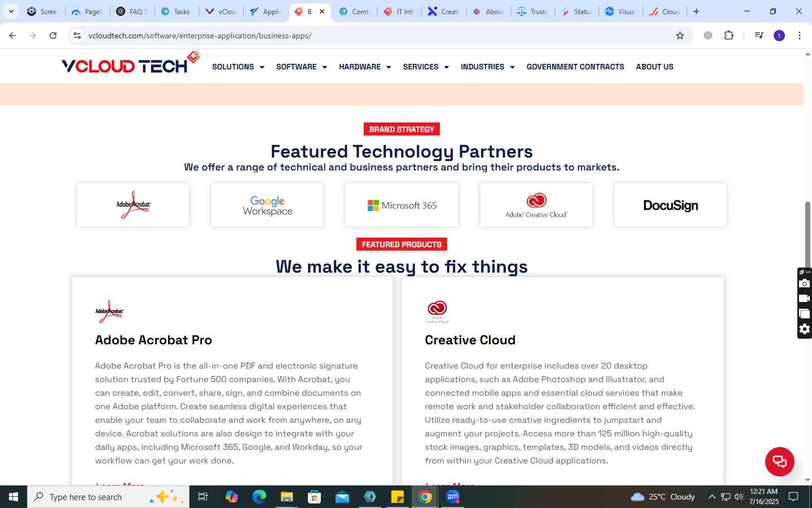Select Adobe Creative Cloud partner logo
Image resolution: width=812 pixels, height=508 pixels.
(x=536, y=205)
